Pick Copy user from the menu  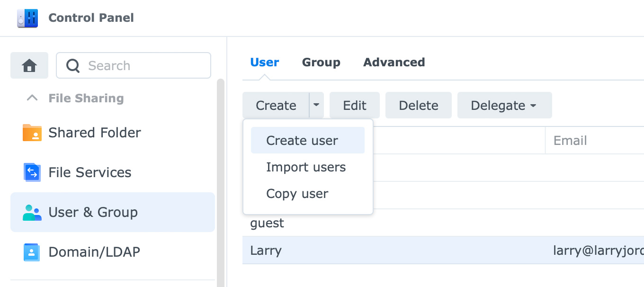coord(297,194)
